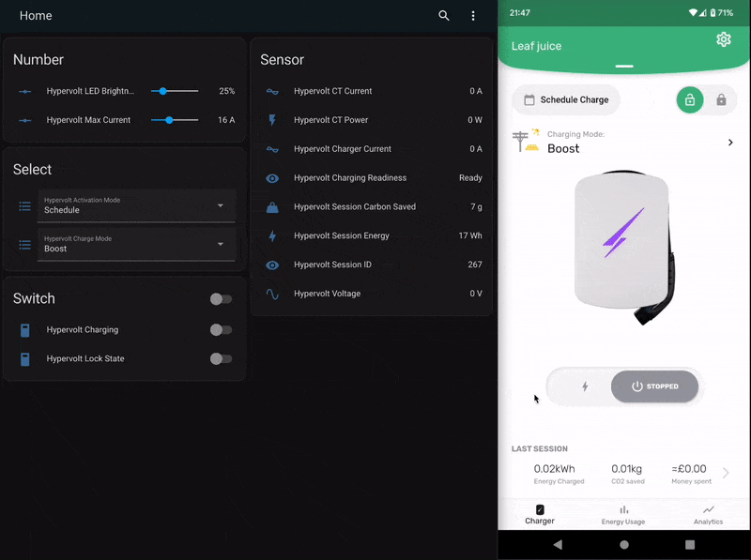Screen dimensions: 751x560
Task: Select the grey locked padlock option
Action: (x=721, y=100)
